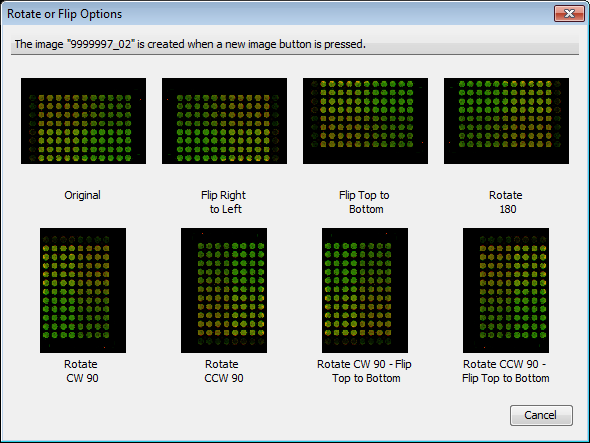Viewport: 590px width, 443px height.
Task: Click the 'Rotate CCW 90' label text
Action: click(223, 371)
